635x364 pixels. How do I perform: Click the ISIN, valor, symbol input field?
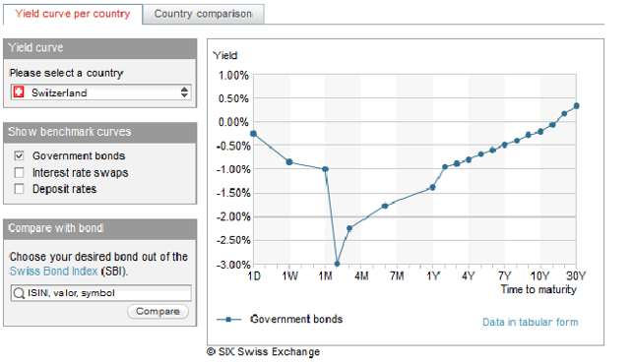pos(100,293)
